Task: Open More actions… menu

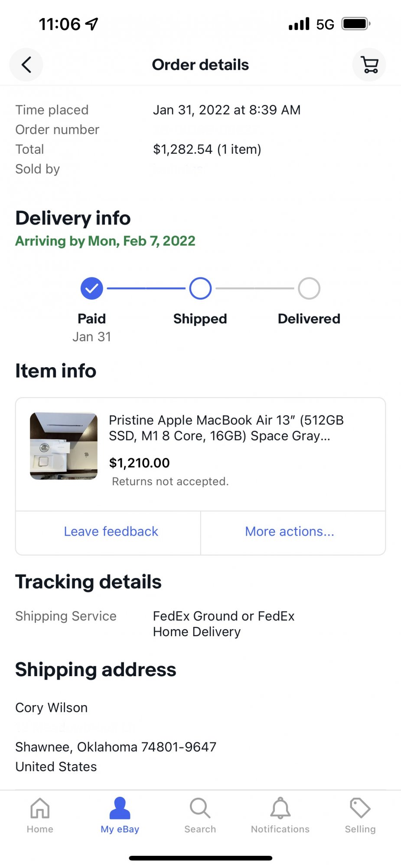Action: pos(290,531)
